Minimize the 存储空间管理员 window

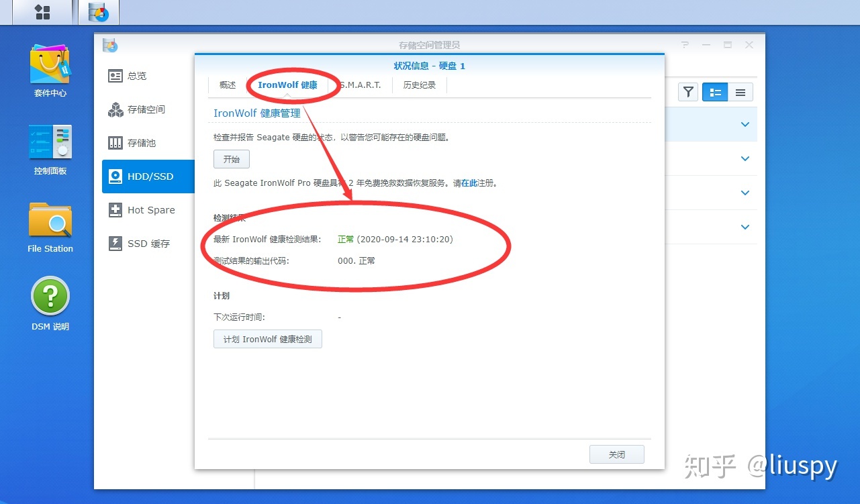pos(706,45)
